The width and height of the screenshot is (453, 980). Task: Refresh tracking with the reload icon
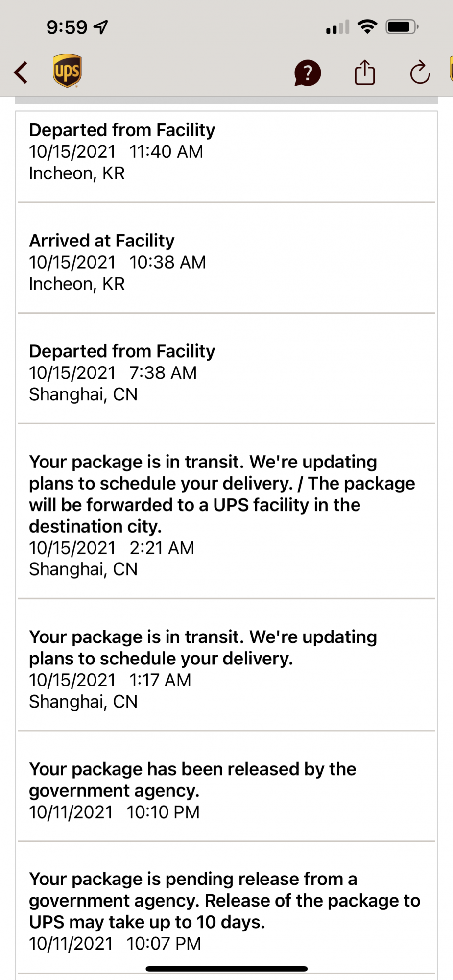coord(420,73)
